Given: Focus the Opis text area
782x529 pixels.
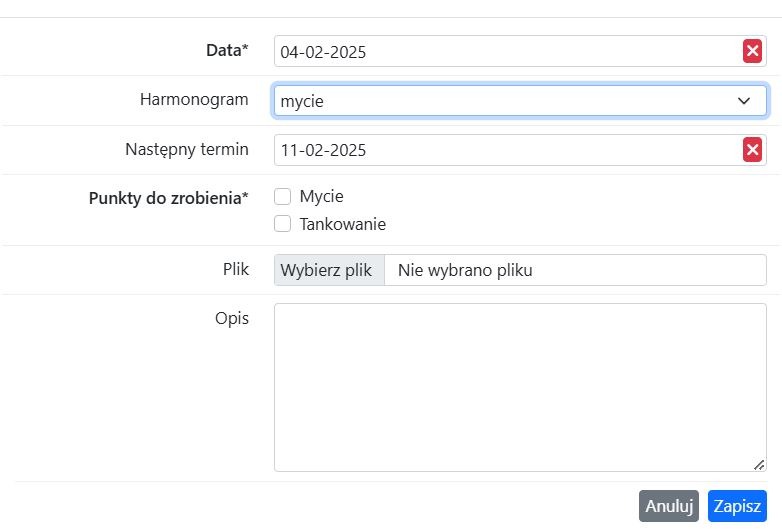Looking at the screenshot, I should click(x=520, y=387).
